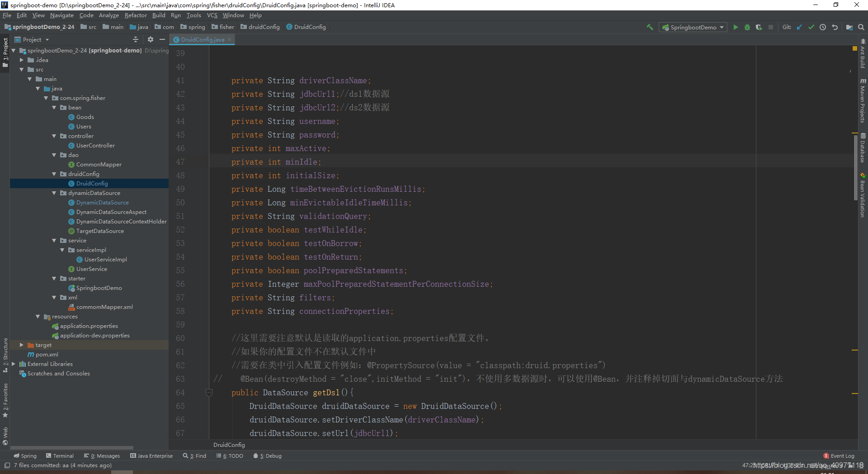Select UserController in project tree

95,145
